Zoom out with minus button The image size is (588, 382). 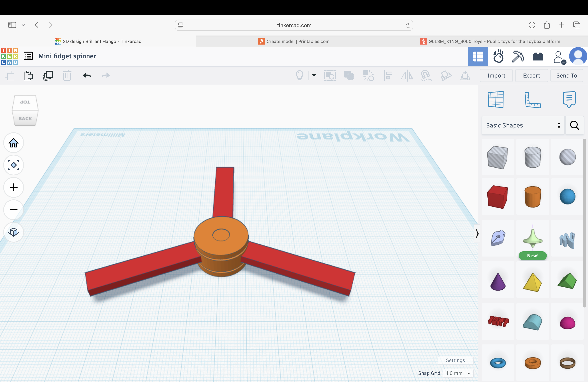[14, 210]
